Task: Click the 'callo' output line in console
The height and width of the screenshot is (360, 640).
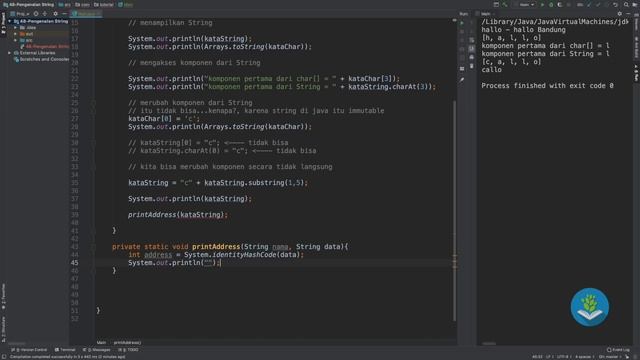Action: 491,70
